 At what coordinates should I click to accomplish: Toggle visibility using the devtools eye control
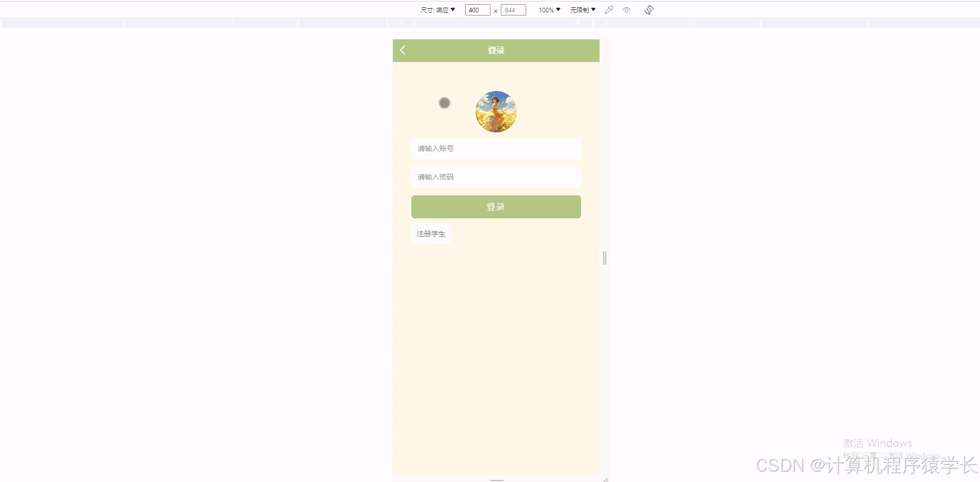(x=626, y=9)
